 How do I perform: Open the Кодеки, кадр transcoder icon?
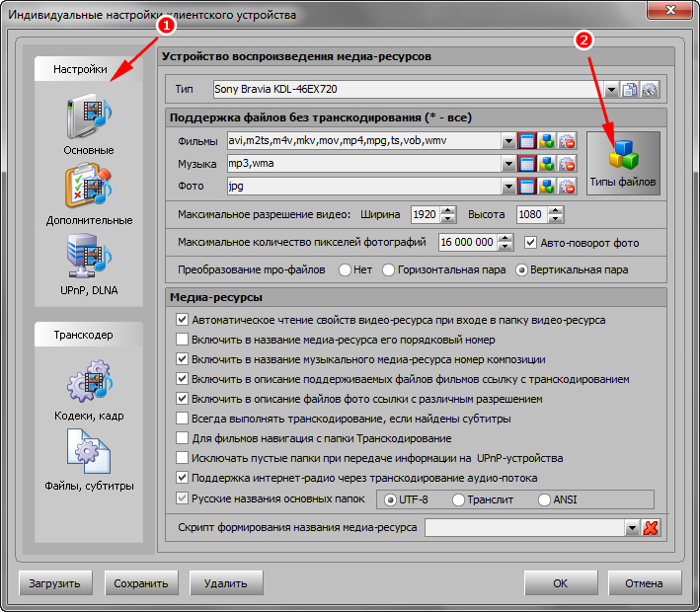click(x=89, y=386)
